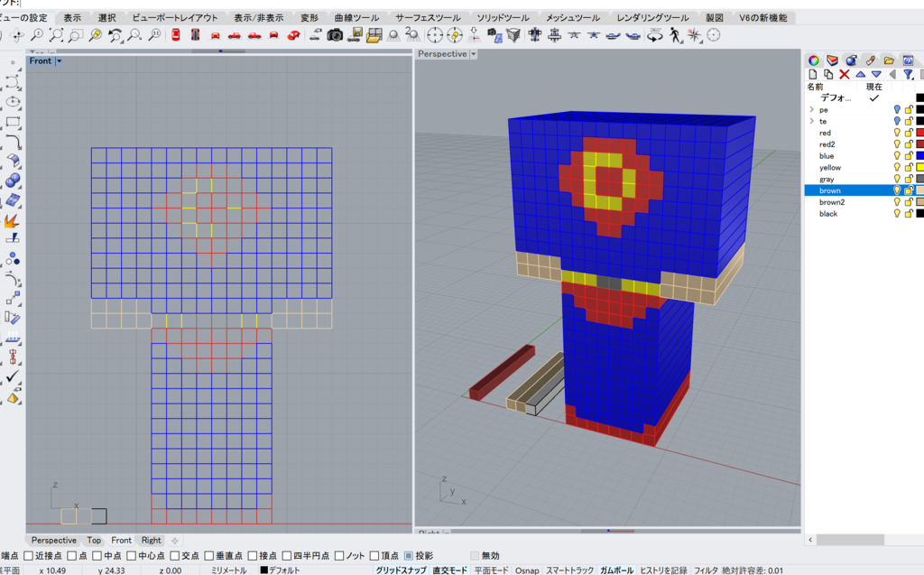The width and height of the screenshot is (924, 575).
Task: Toggle visibility bulb of blue layer
Action: (x=897, y=155)
